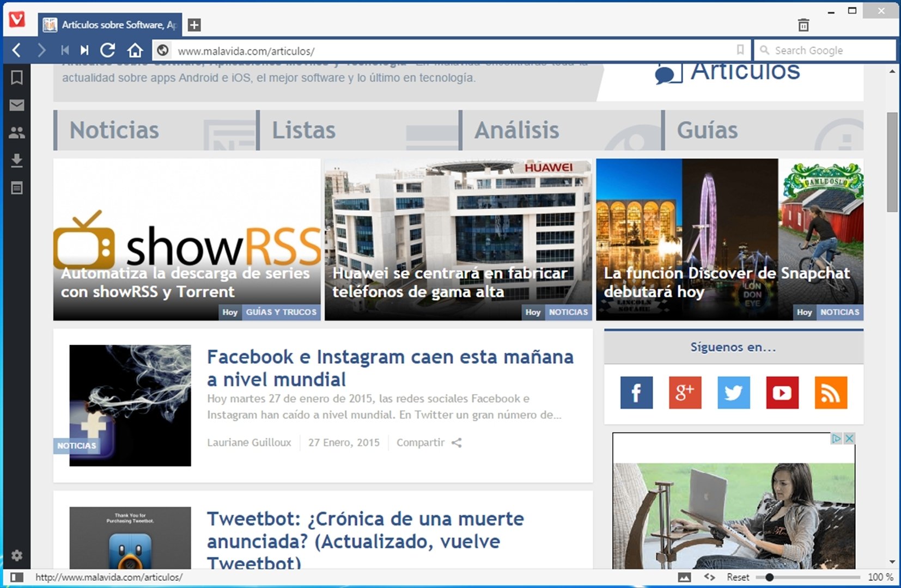
Task: Toggle the side panel visibility
Action: [17, 577]
